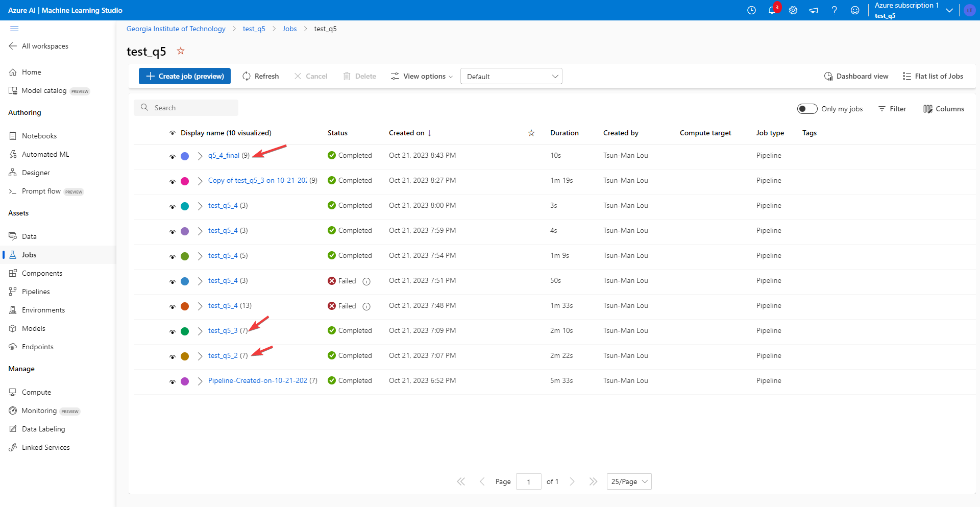Open Pipelines in the left sidebar

pos(36,292)
